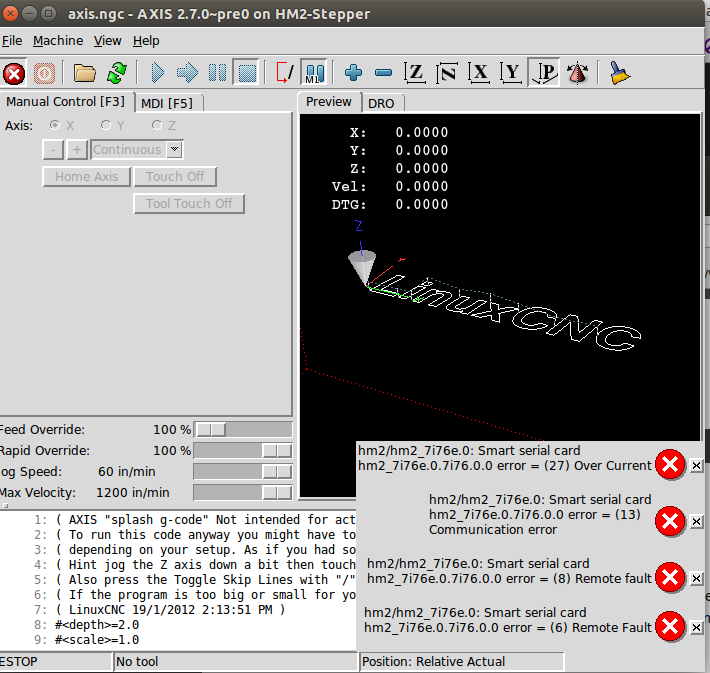This screenshot has width=710, height=673.
Task: Click the Home Axis button
Action: pyautogui.click(x=86, y=177)
